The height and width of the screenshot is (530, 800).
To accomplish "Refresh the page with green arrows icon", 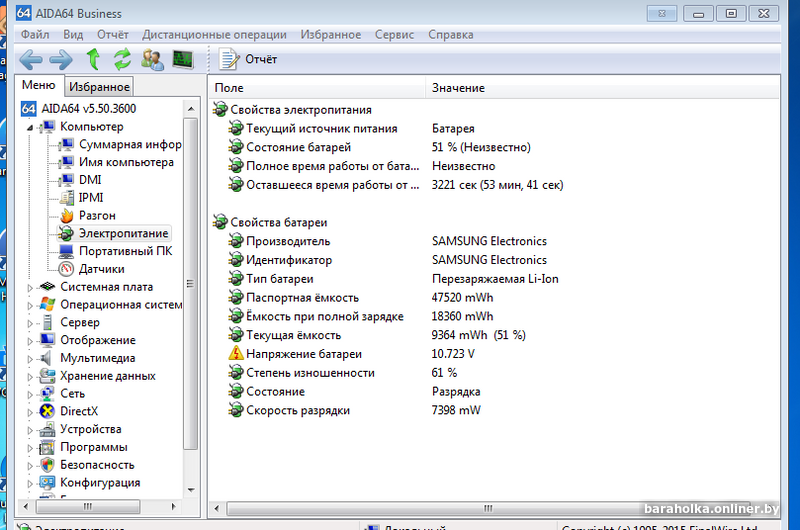I will 122,59.
